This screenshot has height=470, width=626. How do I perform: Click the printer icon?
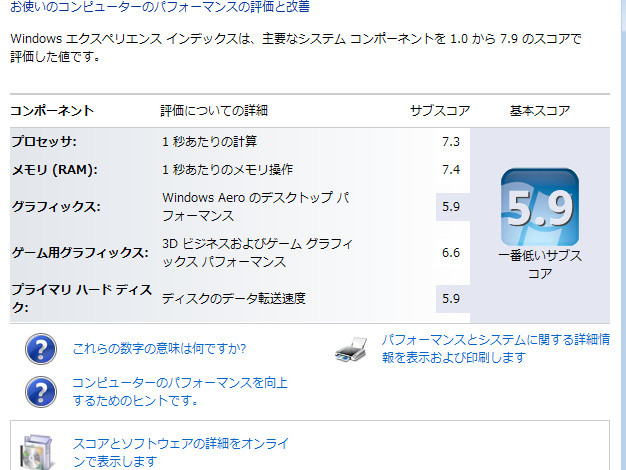[x=351, y=349]
